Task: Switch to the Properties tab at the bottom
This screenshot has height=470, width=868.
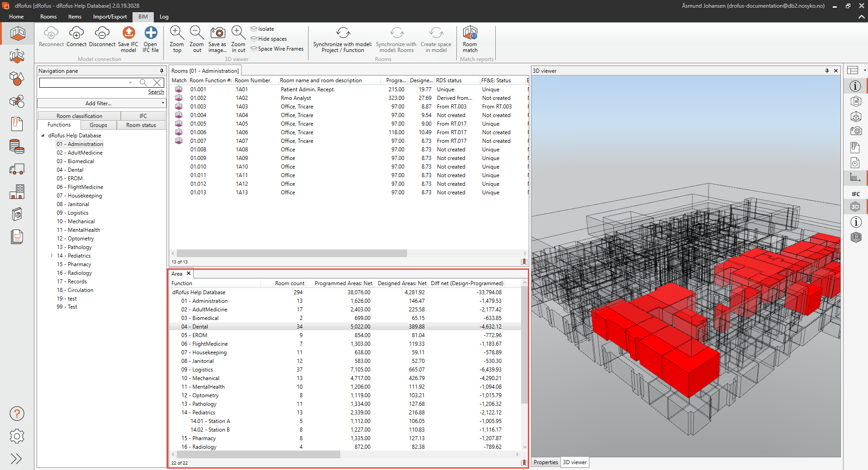Action: pos(545,462)
